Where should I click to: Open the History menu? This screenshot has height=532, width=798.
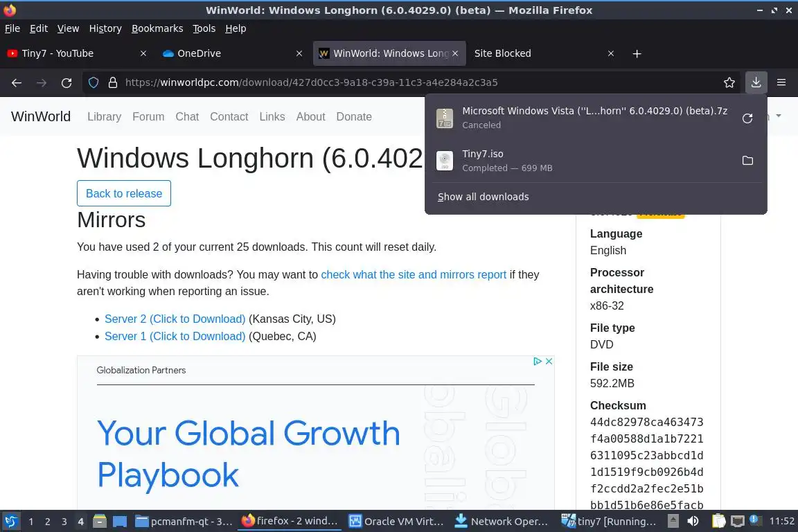coord(105,28)
